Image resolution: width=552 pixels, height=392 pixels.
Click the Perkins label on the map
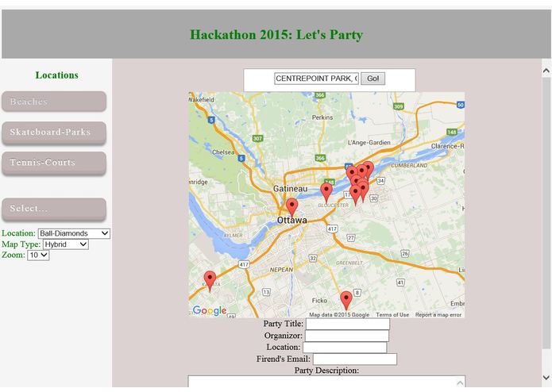point(322,117)
